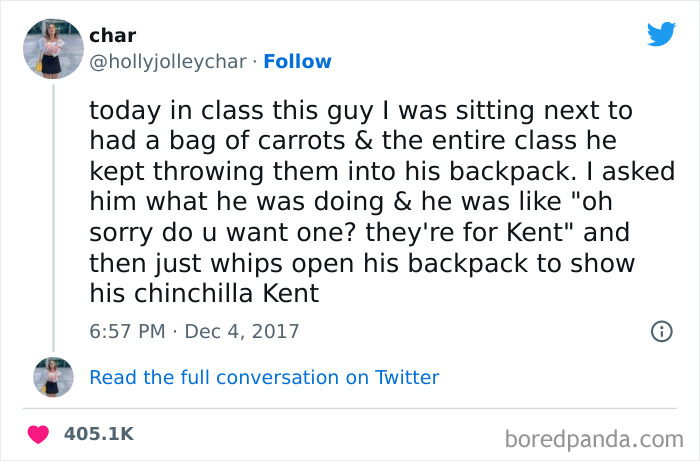
Task: Click the Twitter bird logo
Action: click(661, 34)
